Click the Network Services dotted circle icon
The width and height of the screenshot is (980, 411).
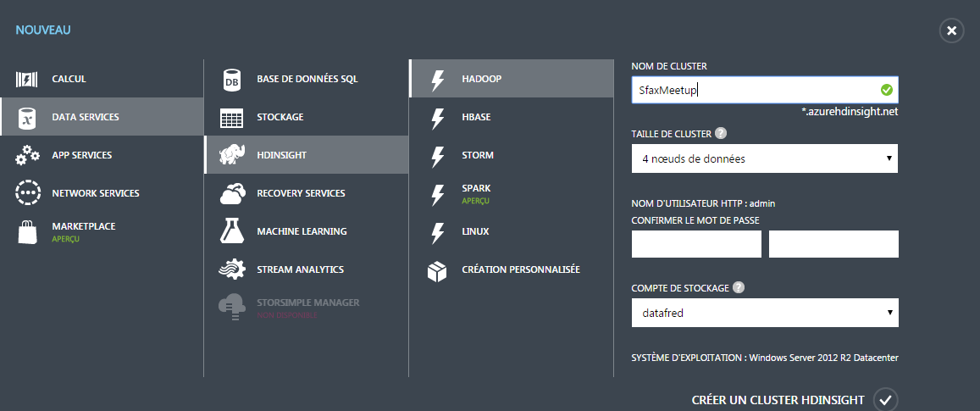(27, 192)
